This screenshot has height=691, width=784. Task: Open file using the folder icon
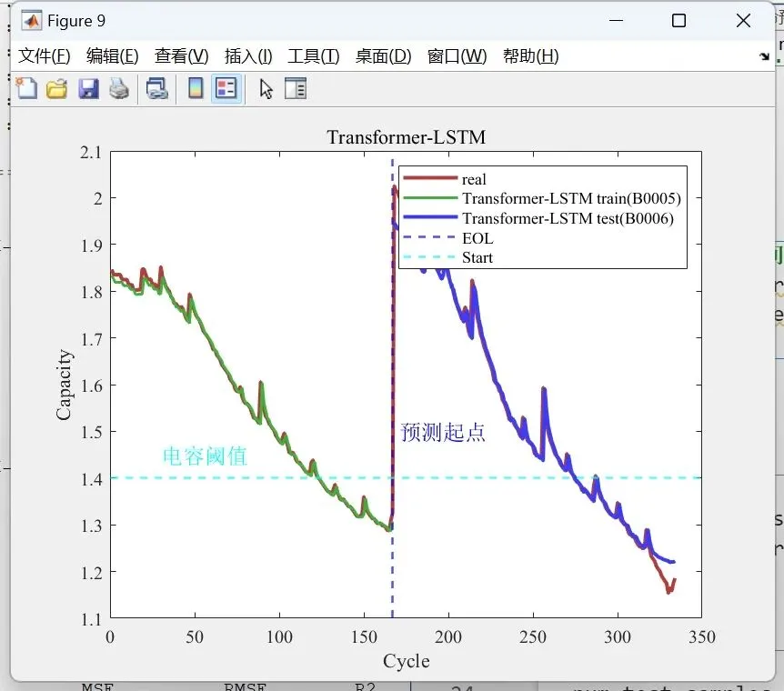coord(57,88)
